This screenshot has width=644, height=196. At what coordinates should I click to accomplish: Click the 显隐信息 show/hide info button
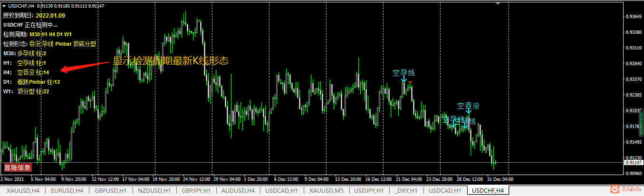coord(18,167)
